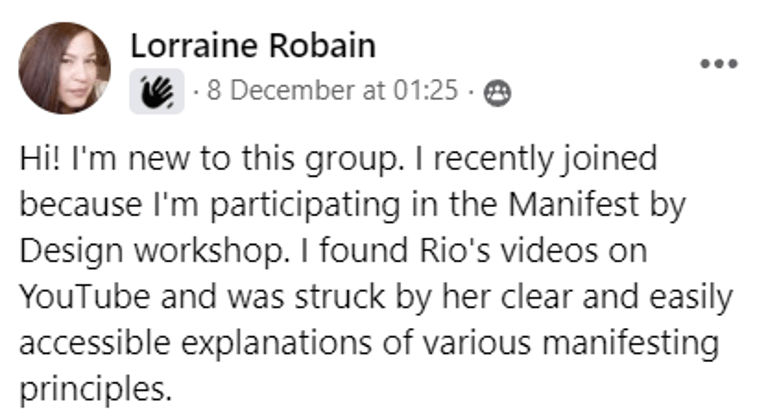Screen dimensions: 768x417
Task: Open the 8 December at 01:25 timestamp
Action: point(333,90)
